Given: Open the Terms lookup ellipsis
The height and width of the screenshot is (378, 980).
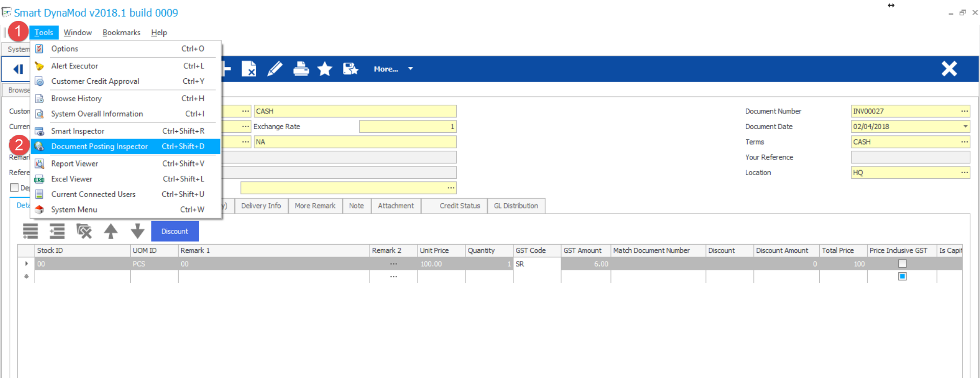Looking at the screenshot, I should point(964,141).
